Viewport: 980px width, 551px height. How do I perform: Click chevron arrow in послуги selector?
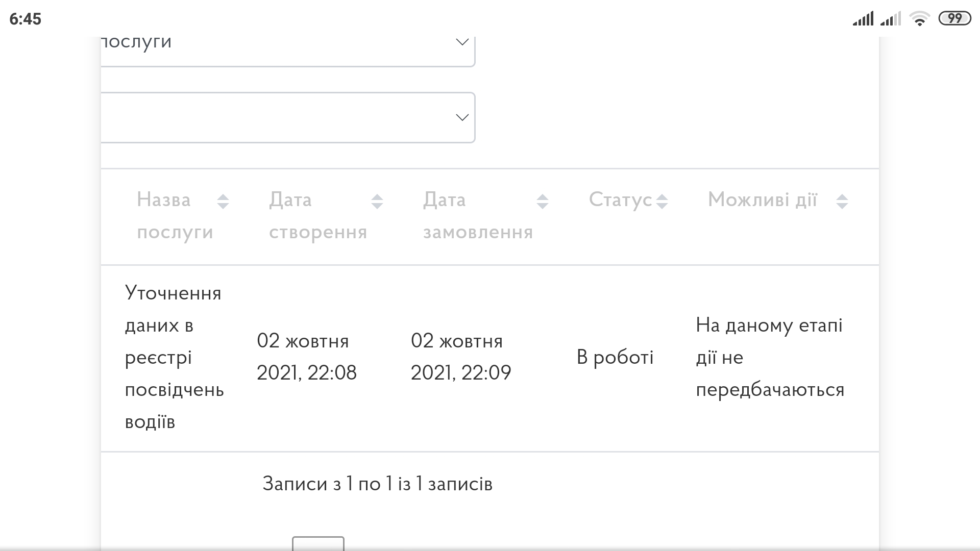462,42
